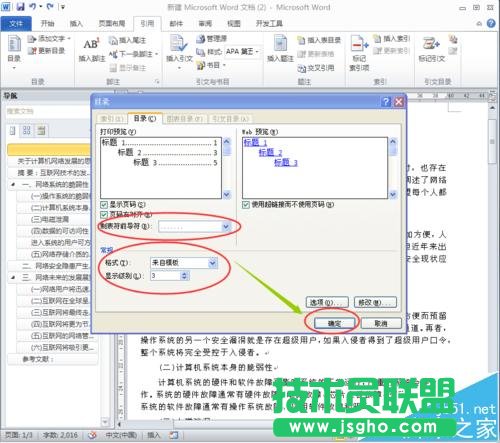Click the 更新索引 update index icon
The height and width of the screenshot is (443, 500).
click(x=377, y=51)
